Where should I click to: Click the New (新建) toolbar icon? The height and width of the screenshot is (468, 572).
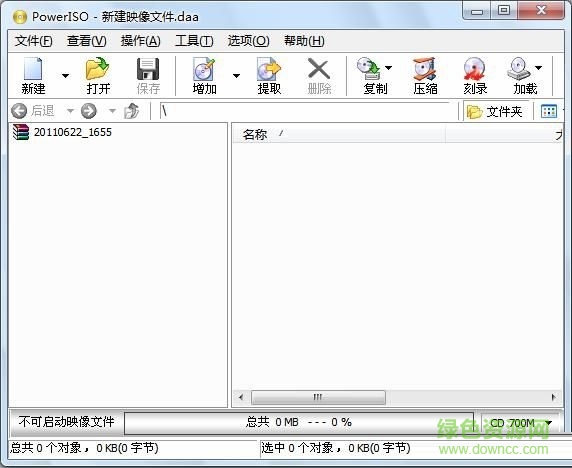pyautogui.click(x=33, y=69)
